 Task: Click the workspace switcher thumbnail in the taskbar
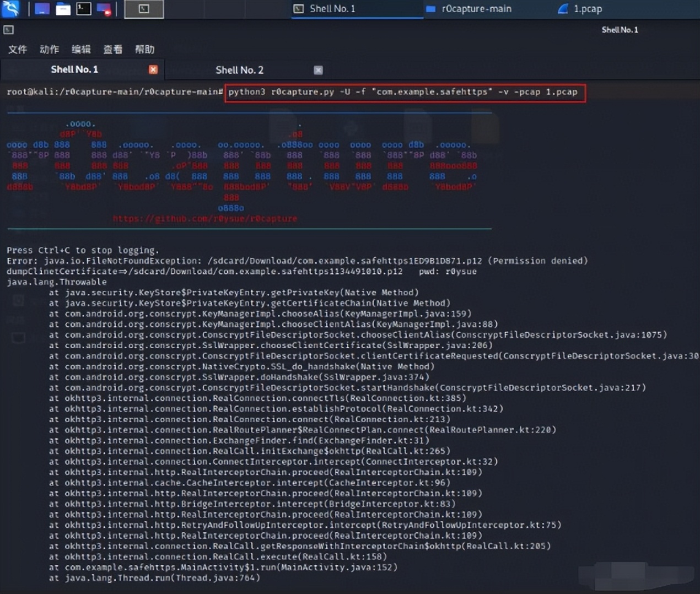coord(143,9)
